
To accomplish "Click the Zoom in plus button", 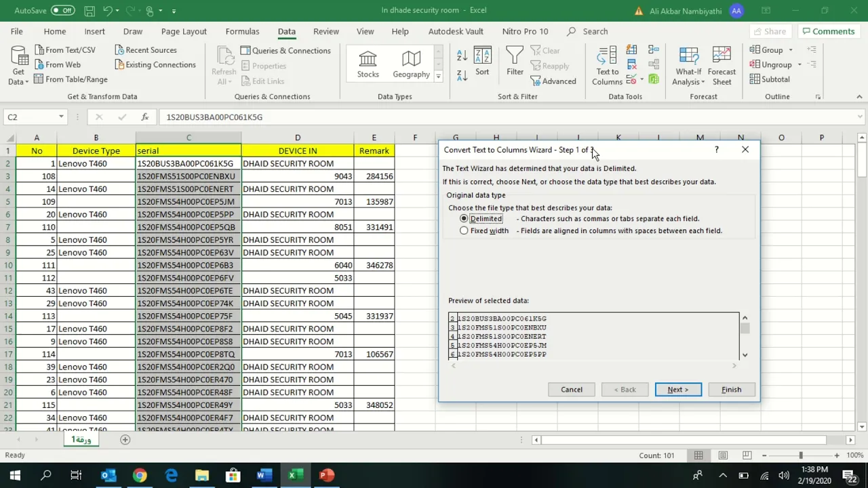I will click(x=837, y=455).
